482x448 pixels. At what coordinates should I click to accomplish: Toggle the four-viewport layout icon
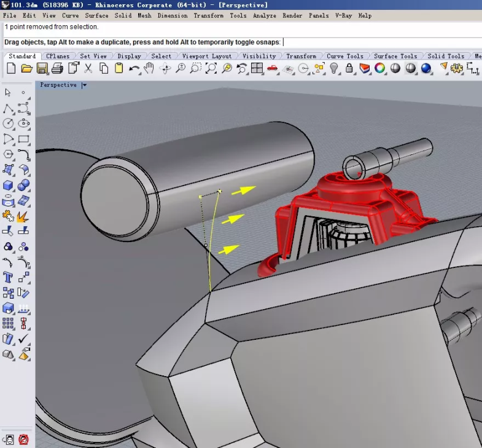tap(257, 68)
